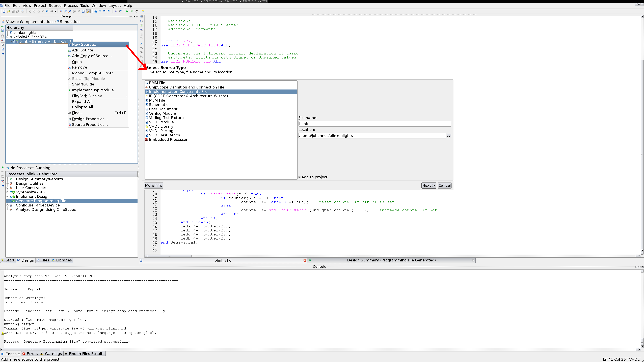This screenshot has width=644, height=362.
Task: Click the More Info button
Action: [x=153, y=185]
